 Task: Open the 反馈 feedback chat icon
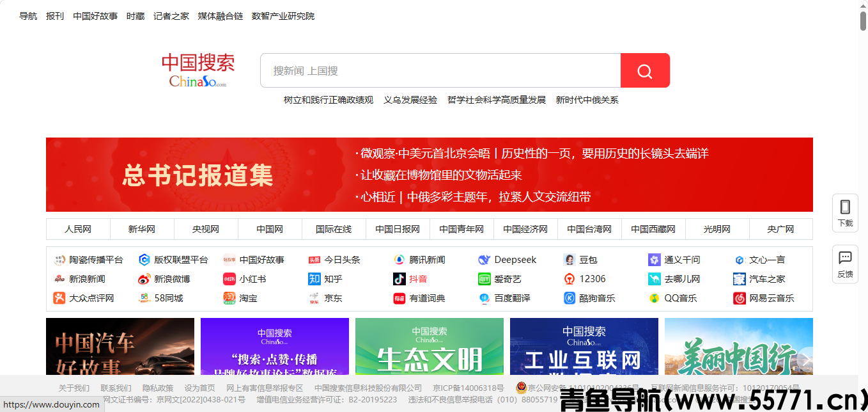pyautogui.click(x=845, y=257)
